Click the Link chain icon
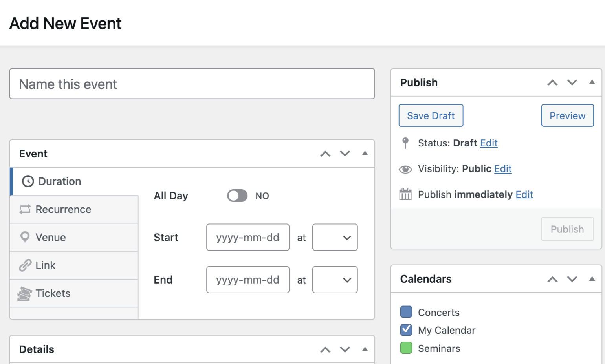Screen dimensions: 605x364 point(25,265)
